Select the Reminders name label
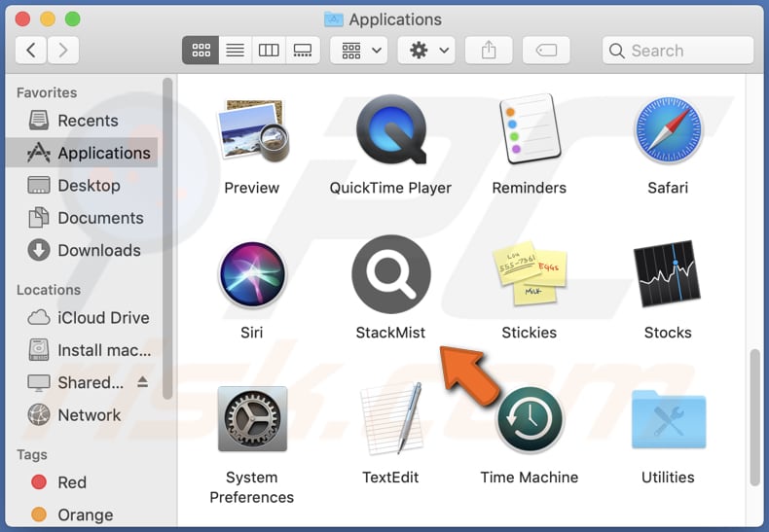Image resolution: width=769 pixels, height=532 pixels. (530, 188)
